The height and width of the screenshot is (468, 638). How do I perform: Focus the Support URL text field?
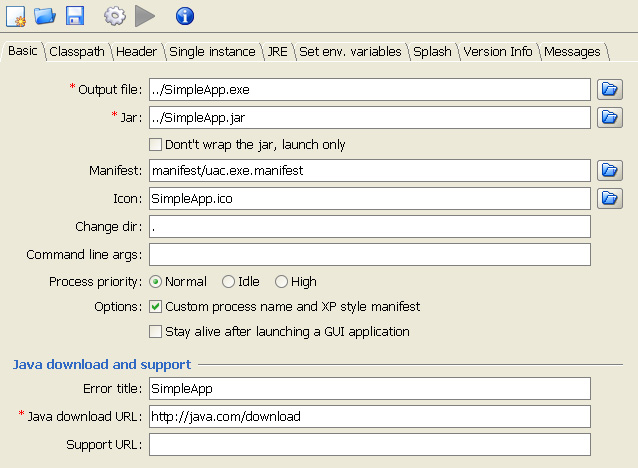(x=369, y=444)
